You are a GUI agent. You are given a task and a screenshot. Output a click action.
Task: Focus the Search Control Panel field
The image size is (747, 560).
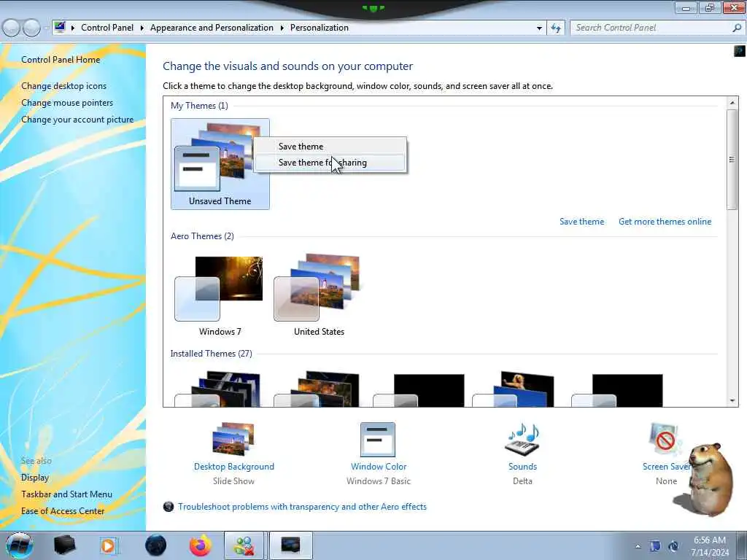pos(650,28)
